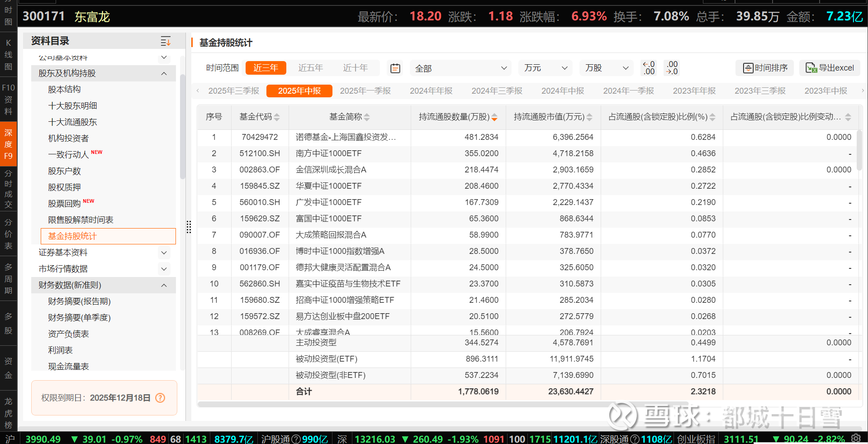
Task: Select the 华夏中证1000ETF fund name
Action: 328,186
